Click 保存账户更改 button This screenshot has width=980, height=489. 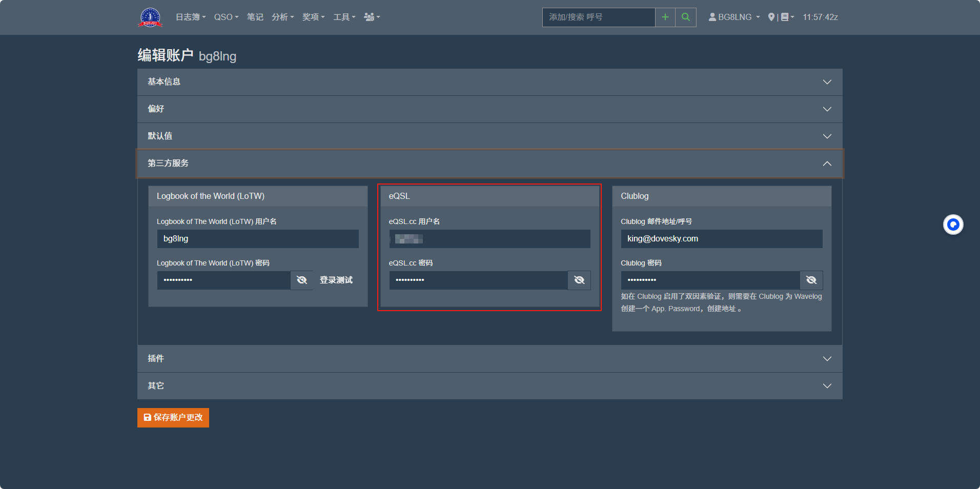tap(173, 418)
